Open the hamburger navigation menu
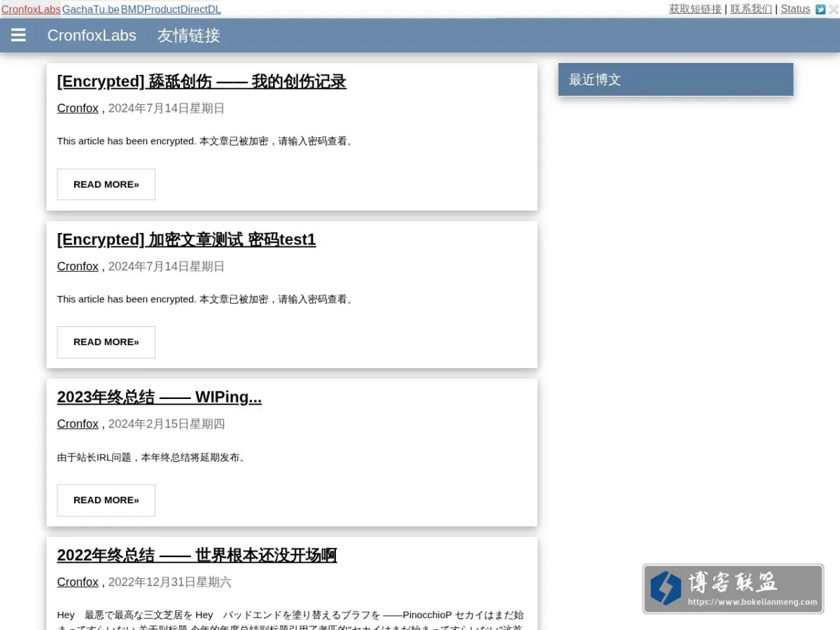The image size is (840, 630). 19,35
